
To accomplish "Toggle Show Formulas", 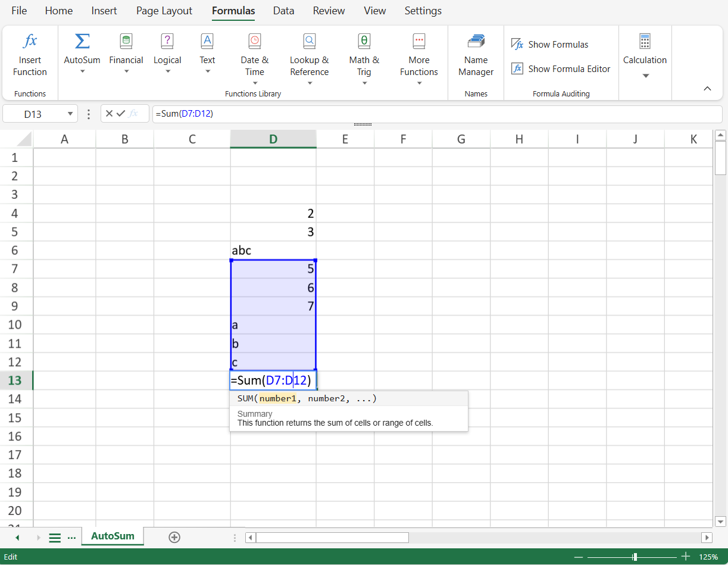I will pos(549,45).
